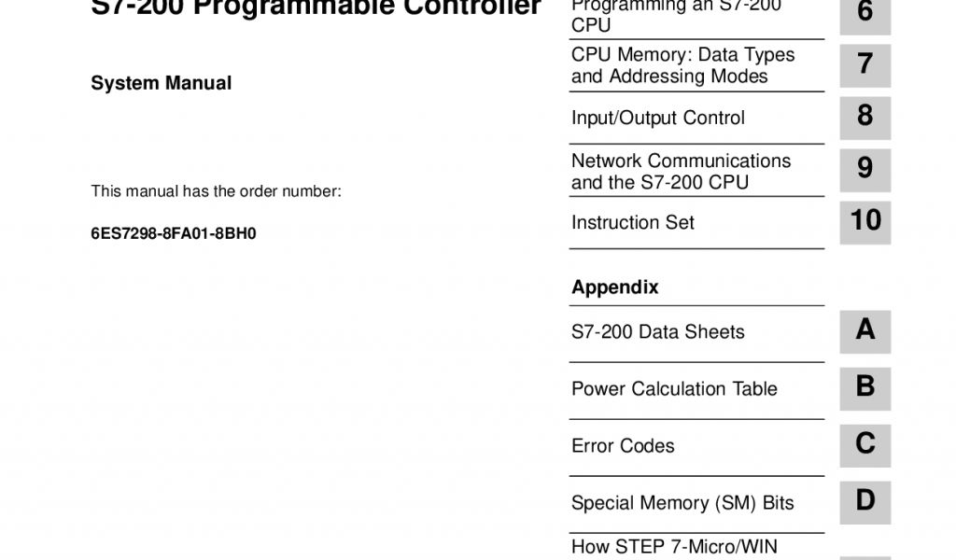
Task: Open S7-200 Data Sheets appendix
Action: [x=657, y=332]
